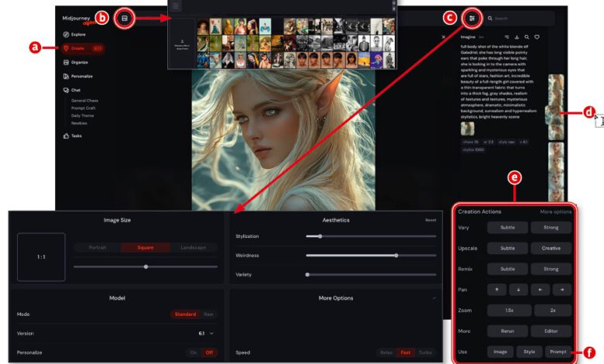Click the search magnifier icon in search bar
Image resolution: width=604 pixels, height=364 pixels.
pyautogui.click(x=490, y=18)
